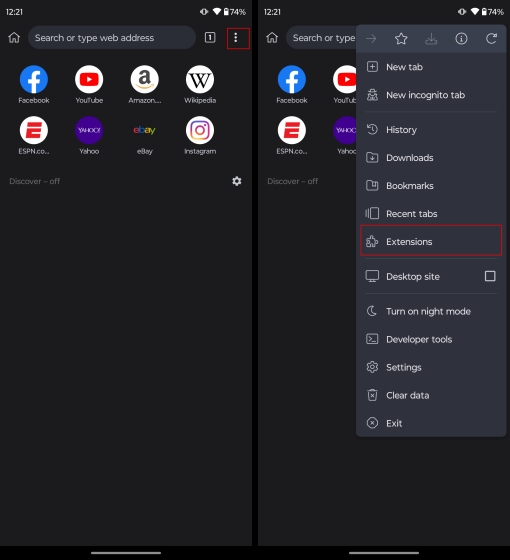
Task: Open Developer tools
Action: (431, 339)
